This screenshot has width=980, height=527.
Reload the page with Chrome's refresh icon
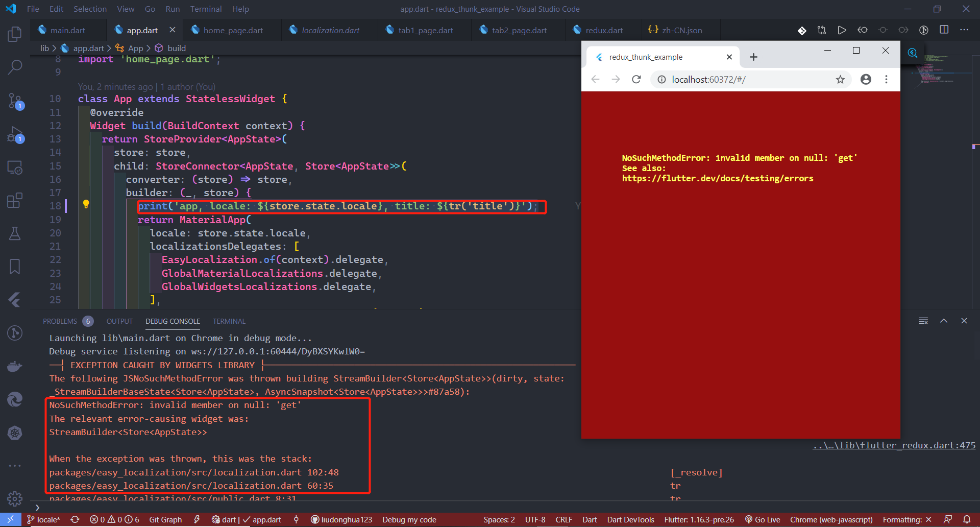tap(636, 79)
